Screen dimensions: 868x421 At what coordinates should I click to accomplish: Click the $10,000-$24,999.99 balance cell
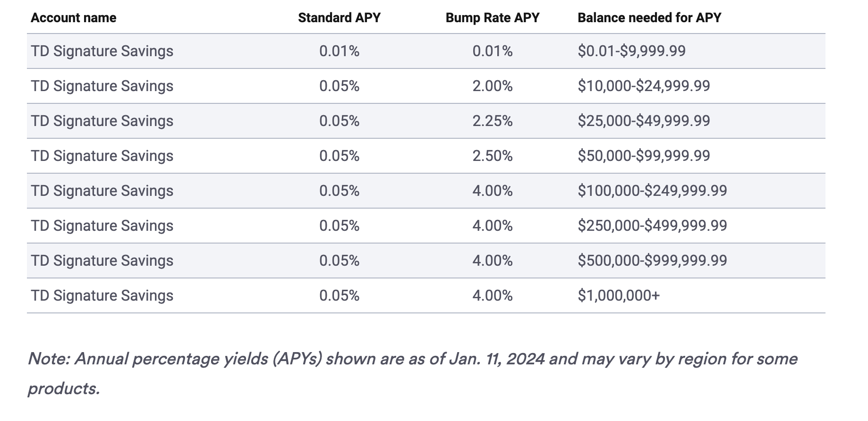click(644, 86)
